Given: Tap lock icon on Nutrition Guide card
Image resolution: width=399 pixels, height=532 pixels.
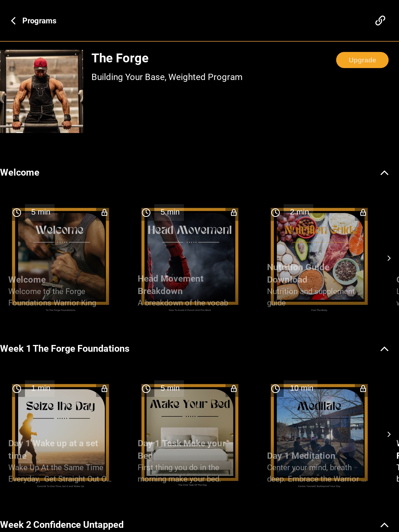Looking at the screenshot, I should pos(363,212).
